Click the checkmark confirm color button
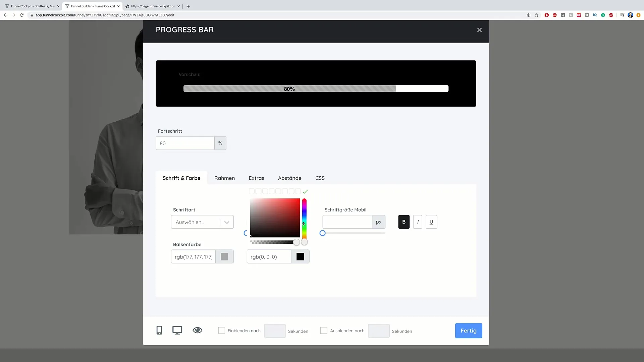Image resolution: width=644 pixels, height=362 pixels. tap(305, 191)
